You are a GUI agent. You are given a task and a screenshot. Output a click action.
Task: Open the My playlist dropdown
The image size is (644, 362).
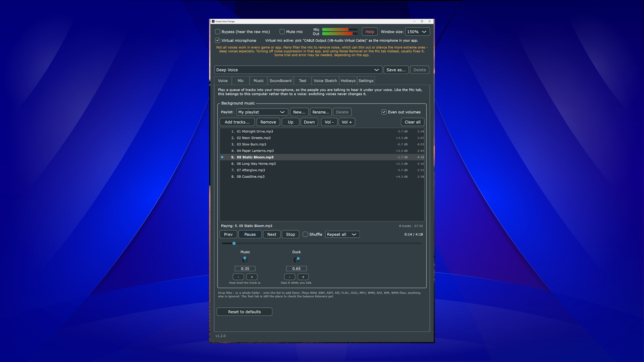point(262,112)
